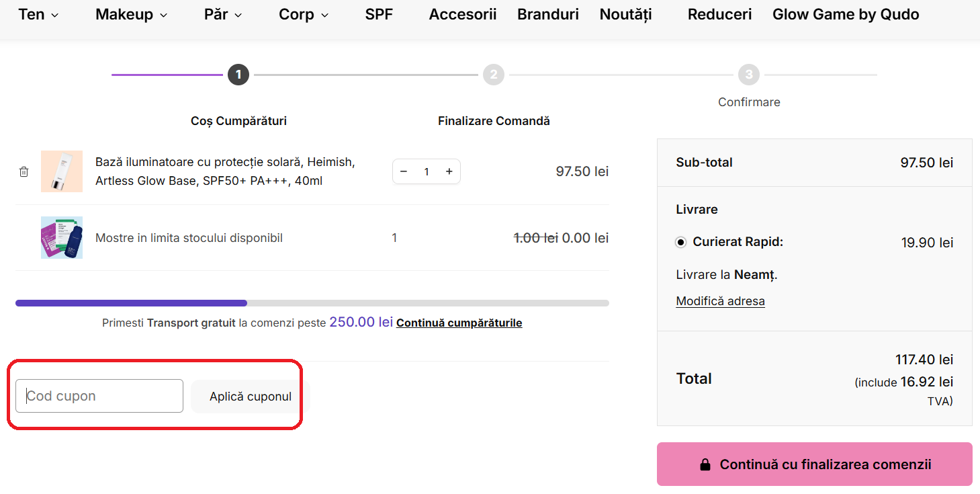Go to step 2 circle indicator

tap(493, 75)
